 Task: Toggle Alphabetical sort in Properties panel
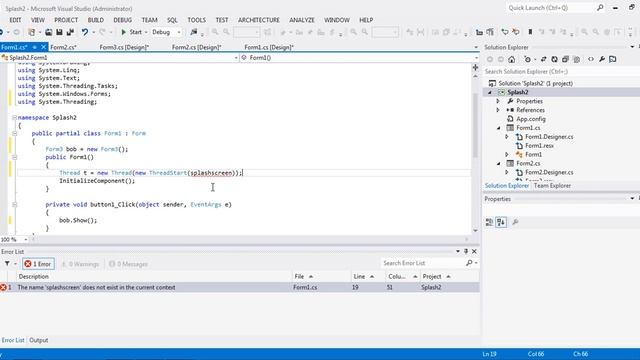(501, 222)
